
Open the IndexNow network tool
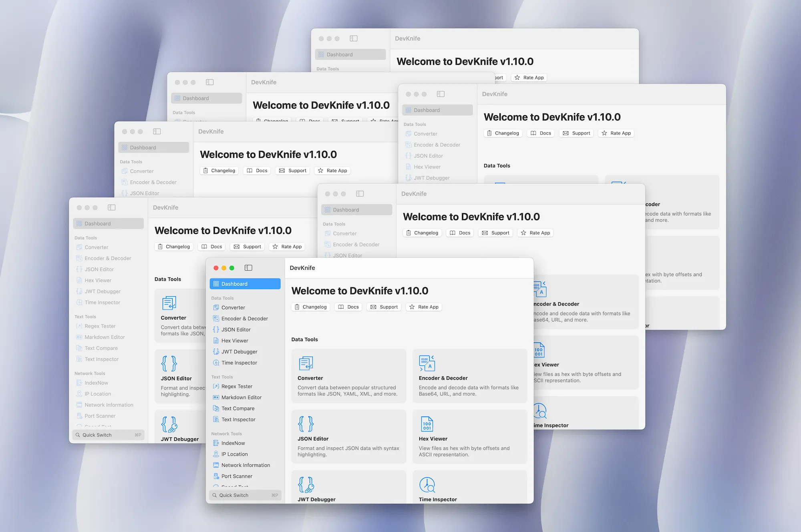tap(233, 443)
